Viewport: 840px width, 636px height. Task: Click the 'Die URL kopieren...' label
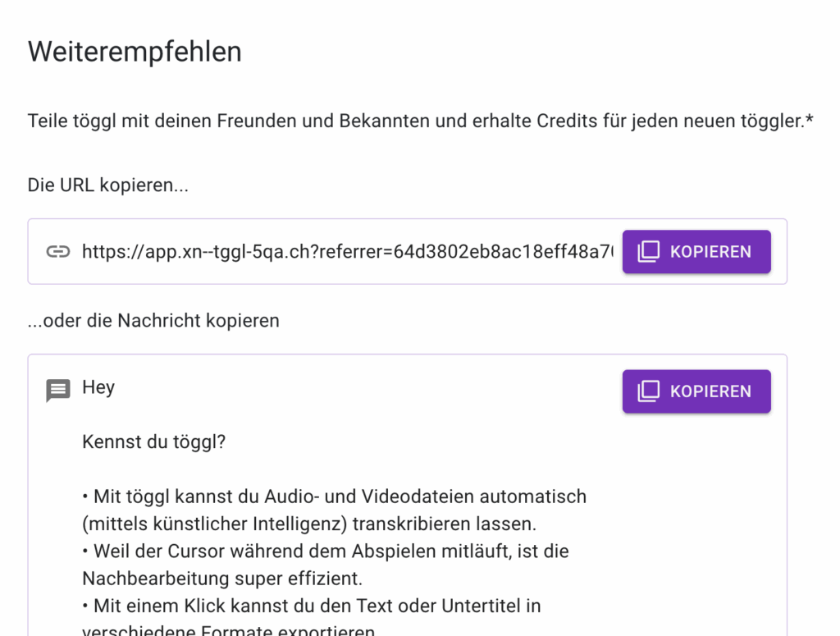pyautogui.click(x=107, y=185)
